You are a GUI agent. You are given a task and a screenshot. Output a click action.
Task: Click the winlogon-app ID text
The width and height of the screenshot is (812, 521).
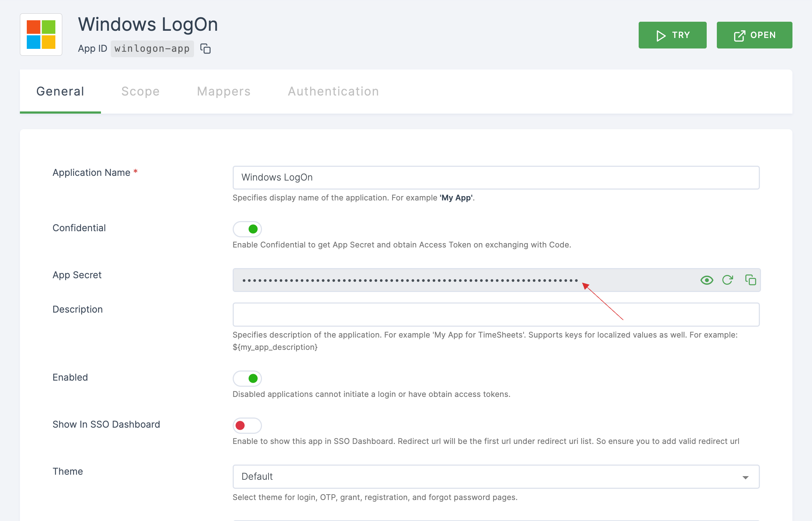(x=152, y=48)
